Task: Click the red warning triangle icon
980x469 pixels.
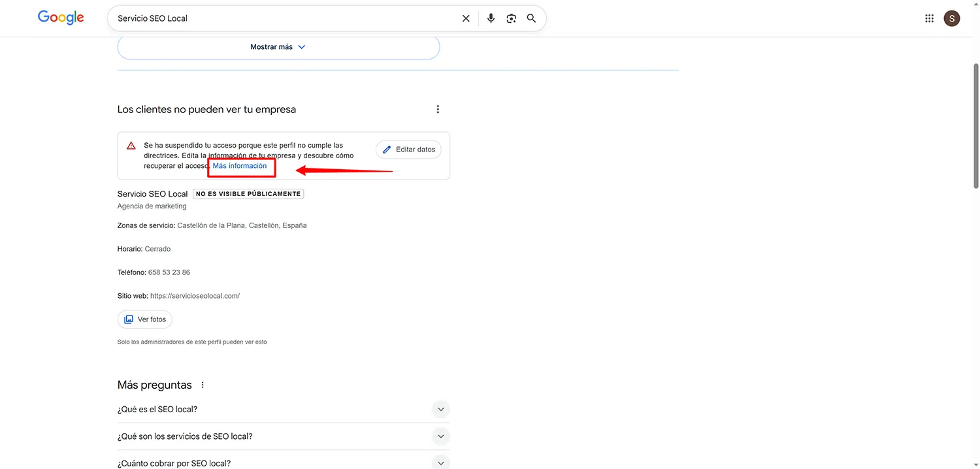Action: pos(131,146)
